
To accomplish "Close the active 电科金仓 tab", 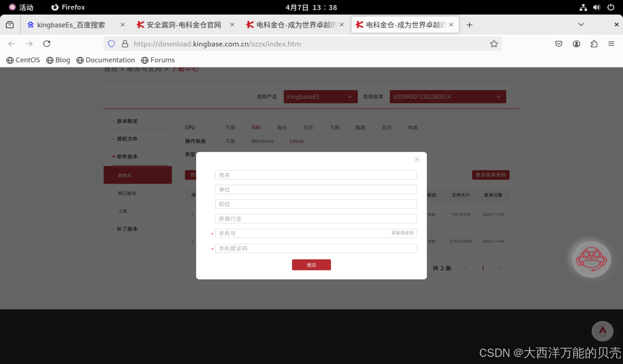I will pyautogui.click(x=451, y=24).
